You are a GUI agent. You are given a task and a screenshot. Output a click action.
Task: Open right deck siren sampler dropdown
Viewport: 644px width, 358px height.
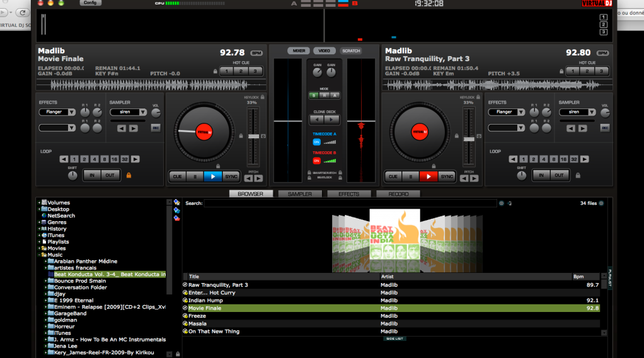(x=592, y=112)
